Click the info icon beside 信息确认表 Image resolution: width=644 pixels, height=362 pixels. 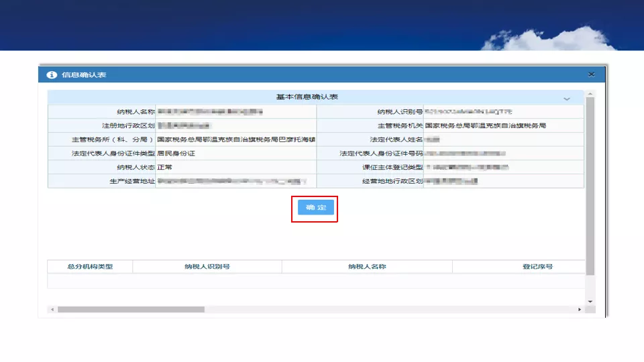(52, 74)
